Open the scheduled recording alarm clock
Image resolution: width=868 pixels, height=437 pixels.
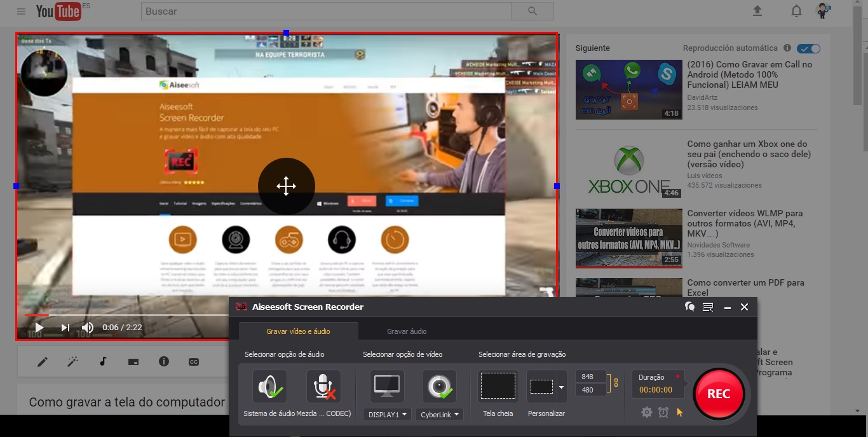click(x=663, y=412)
